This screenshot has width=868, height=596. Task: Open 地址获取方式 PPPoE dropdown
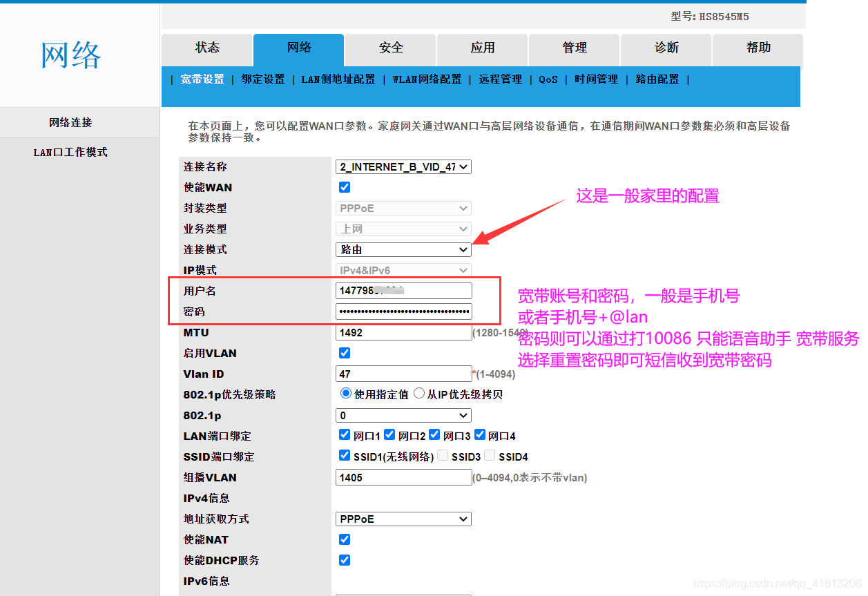coord(404,519)
